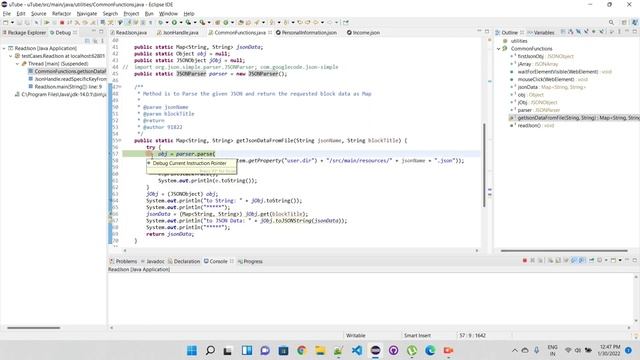640x360 pixels.
Task: Select the ReadJson.main stack frame
Action: tap(65, 87)
